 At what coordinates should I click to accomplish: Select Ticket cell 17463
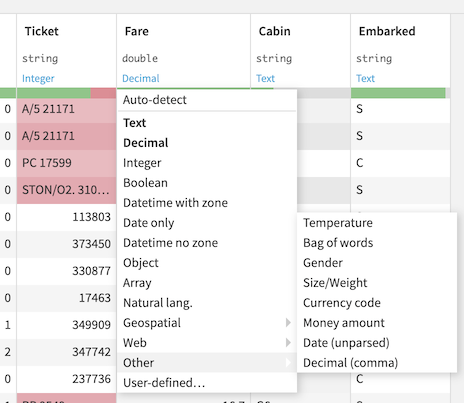(x=66, y=298)
